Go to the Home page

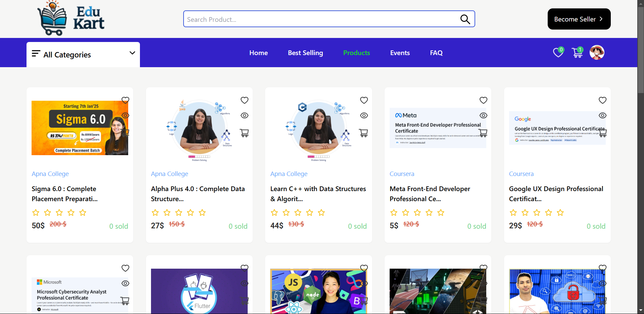tap(258, 53)
